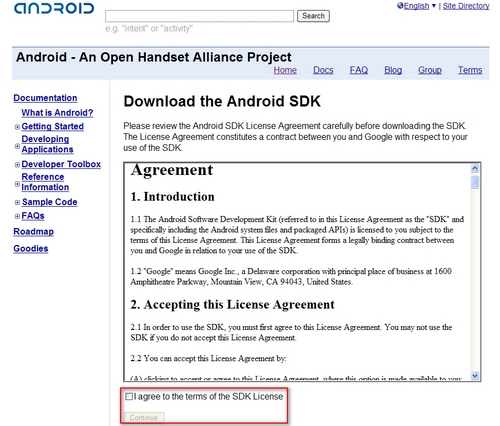Open the Reference Information link
This screenshot has height=426, width=500.
pyautogui.click(x=45, y=182)
